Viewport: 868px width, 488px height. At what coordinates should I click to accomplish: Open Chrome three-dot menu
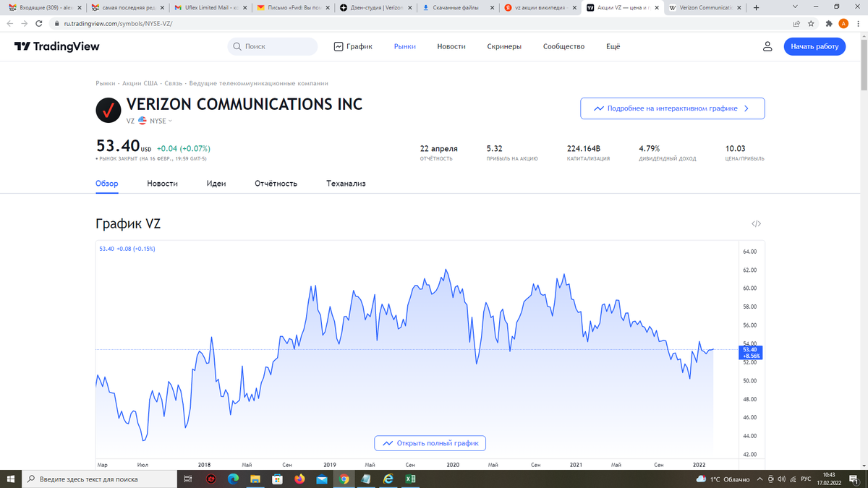[x=857, y=24]
